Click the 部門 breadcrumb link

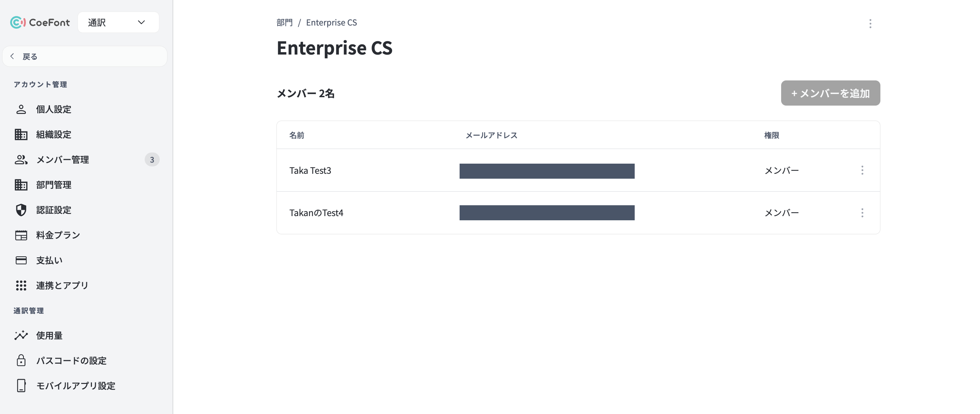pos(284,22)
